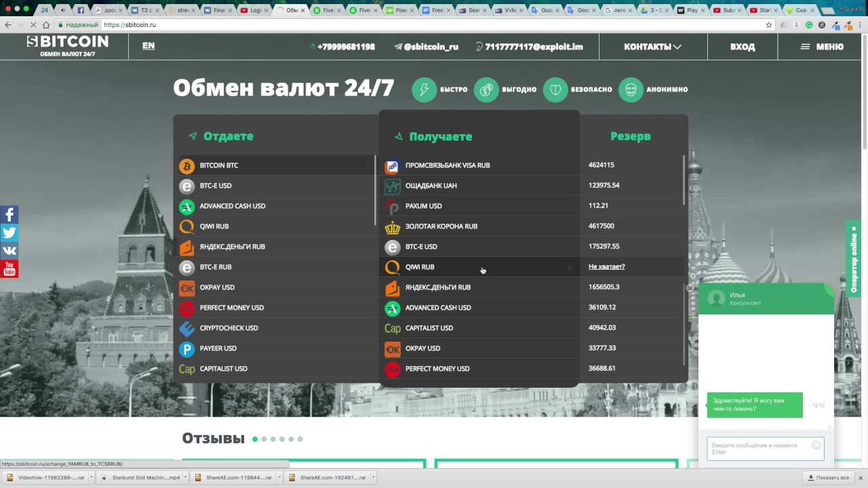Click the Быстро lightning icon
Image resolution: width=868 pixels, height=488 pixels.
click(425, 89)
